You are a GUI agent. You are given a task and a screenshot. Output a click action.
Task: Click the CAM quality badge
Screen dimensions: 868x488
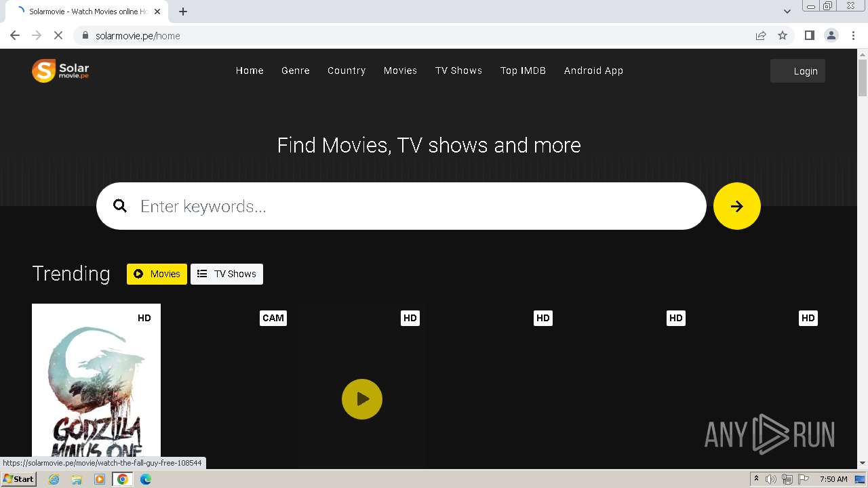pos(273,318)
